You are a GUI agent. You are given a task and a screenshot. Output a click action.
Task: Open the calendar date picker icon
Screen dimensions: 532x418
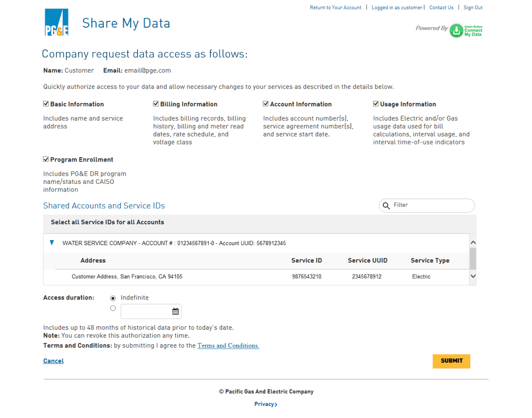175,312
